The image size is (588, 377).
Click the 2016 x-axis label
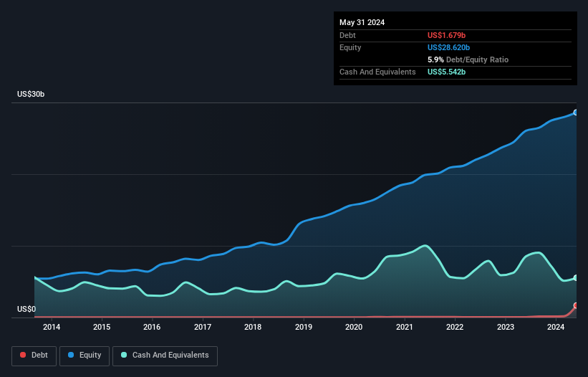[152, 327]
